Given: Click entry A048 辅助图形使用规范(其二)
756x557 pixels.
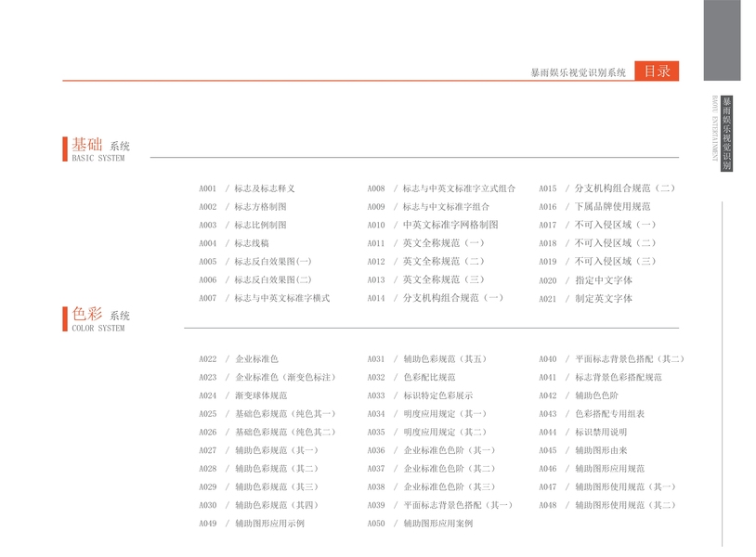Looking at the screenshot, I should pyautogui.click(x=607, y=505).
